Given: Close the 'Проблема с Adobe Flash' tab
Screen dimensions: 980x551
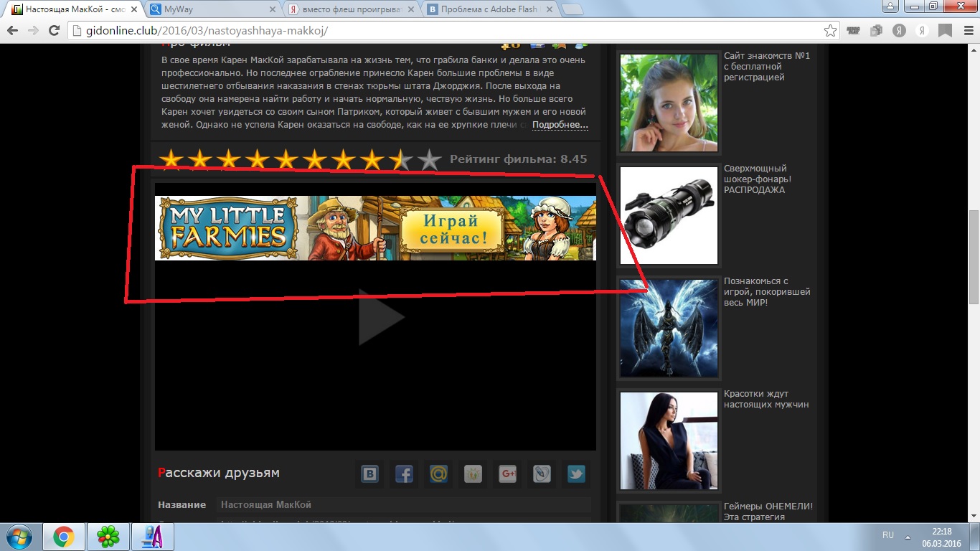Looking at the screenshot, I should 551,10.
